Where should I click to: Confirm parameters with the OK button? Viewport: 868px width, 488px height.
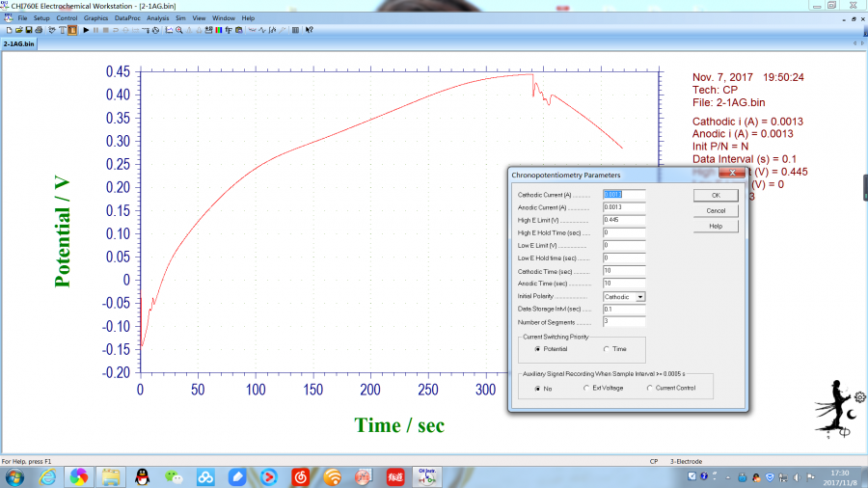[716, 196]
